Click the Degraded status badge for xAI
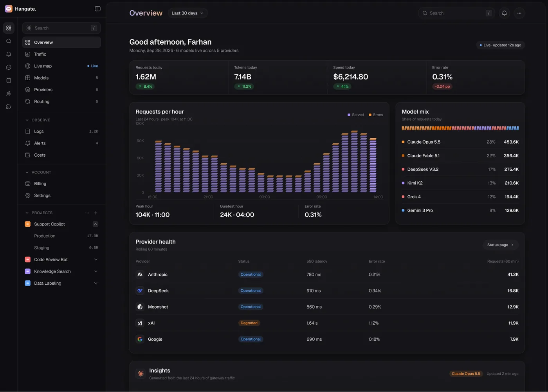This screenshot has width=548, height=392. tap(249, 323)
